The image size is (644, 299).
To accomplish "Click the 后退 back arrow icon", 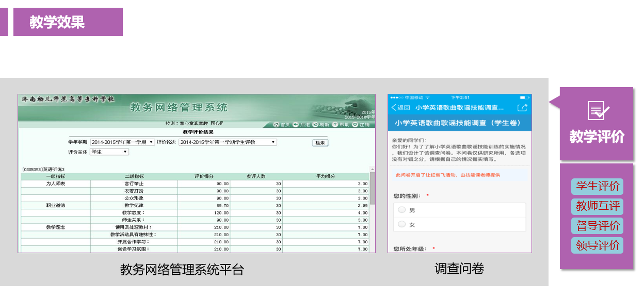I will click(x=296, y=125).
